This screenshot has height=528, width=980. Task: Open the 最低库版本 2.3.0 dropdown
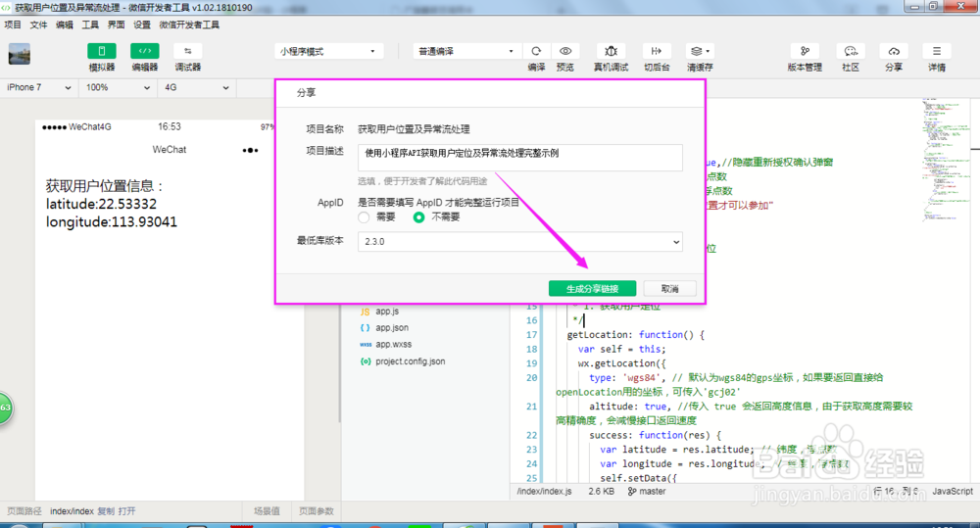coord(520,242)
